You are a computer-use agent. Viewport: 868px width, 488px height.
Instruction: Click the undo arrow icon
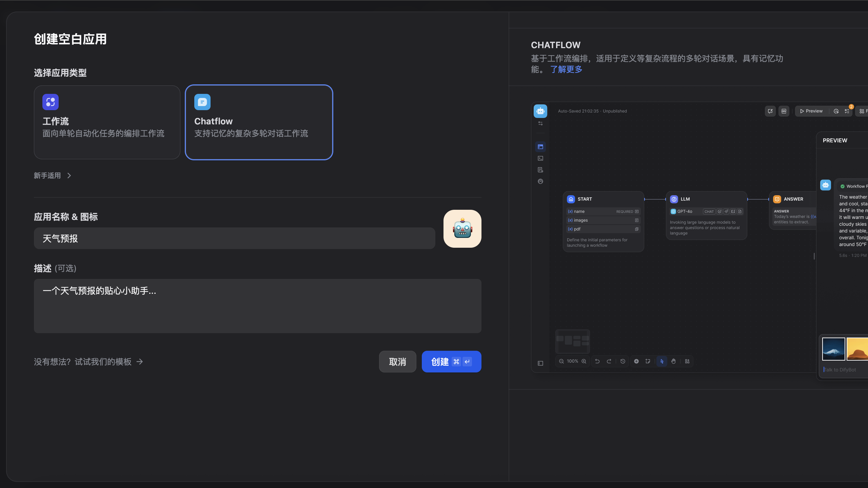coord(597,361)
